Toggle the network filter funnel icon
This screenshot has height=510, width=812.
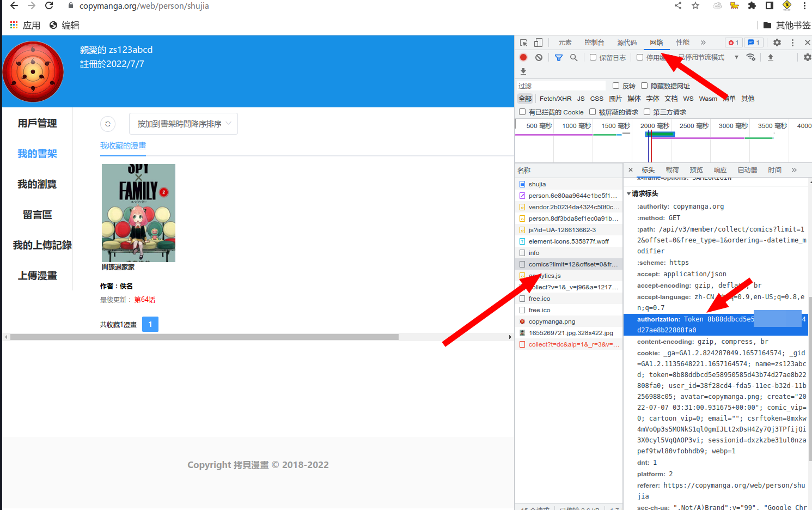pos(559,57)
